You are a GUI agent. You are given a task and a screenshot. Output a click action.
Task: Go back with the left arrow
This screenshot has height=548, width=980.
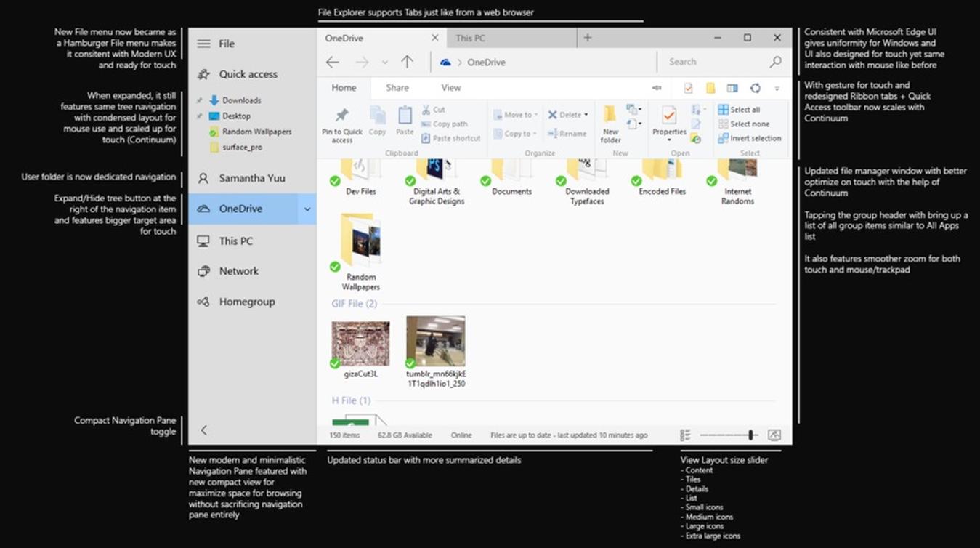(333, 63)
